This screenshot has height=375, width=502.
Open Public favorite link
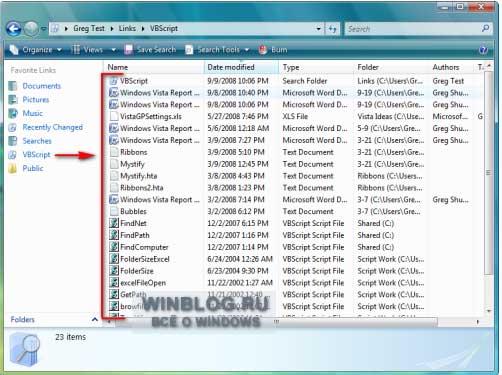click(x=33, y=168)
